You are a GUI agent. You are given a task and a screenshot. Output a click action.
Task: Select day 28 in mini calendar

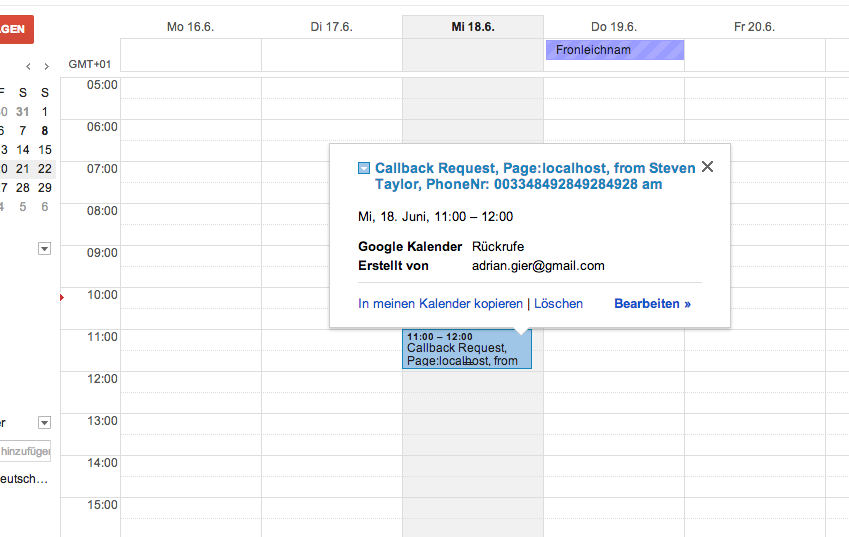[x=22, y=188]
